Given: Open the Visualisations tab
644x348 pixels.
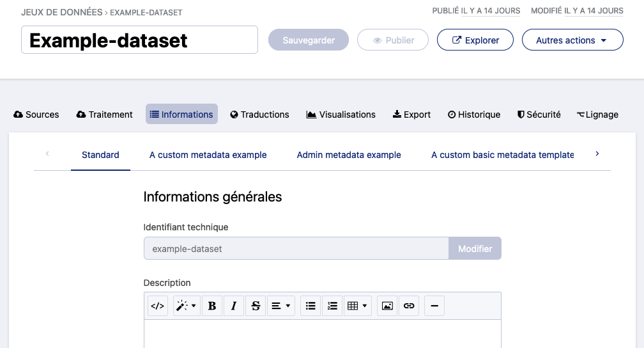Looking at the screenshot, I should (x=341, y=115).
